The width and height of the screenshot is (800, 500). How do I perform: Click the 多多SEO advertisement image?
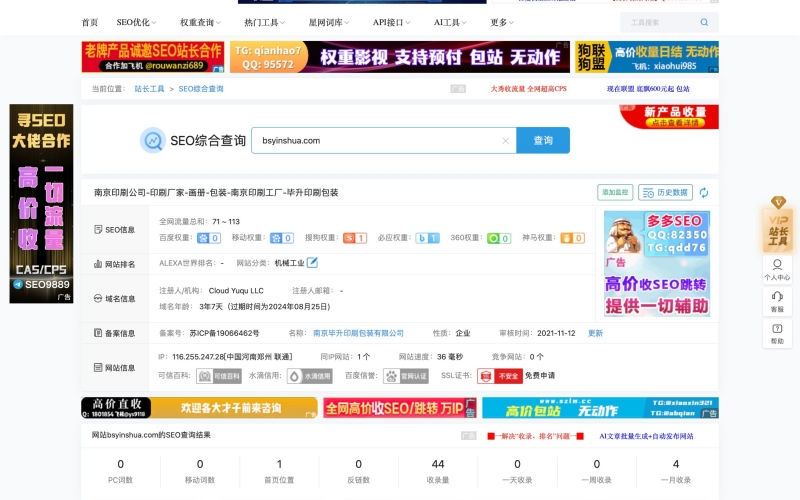[x=657, y=264]
